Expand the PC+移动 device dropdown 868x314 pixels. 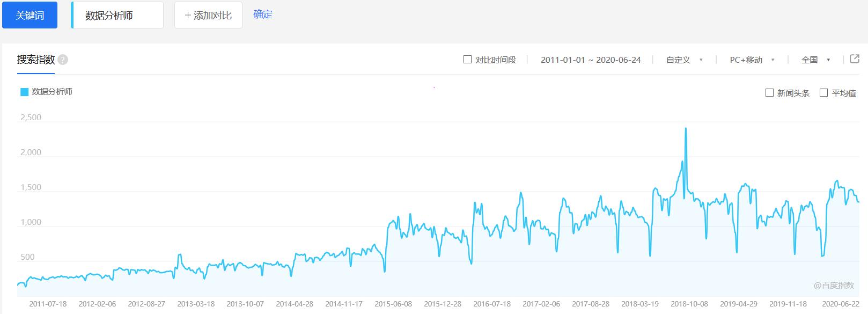(752, 60)
